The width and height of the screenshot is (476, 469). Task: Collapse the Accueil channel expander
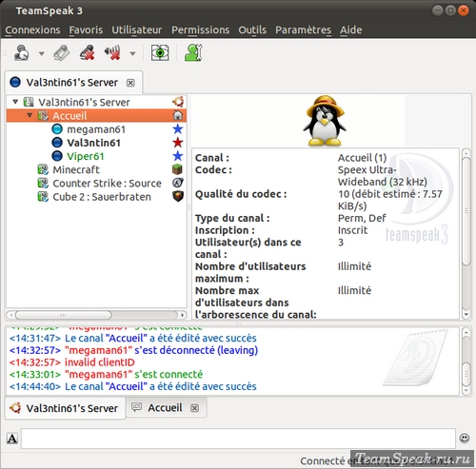pos(30,115)
